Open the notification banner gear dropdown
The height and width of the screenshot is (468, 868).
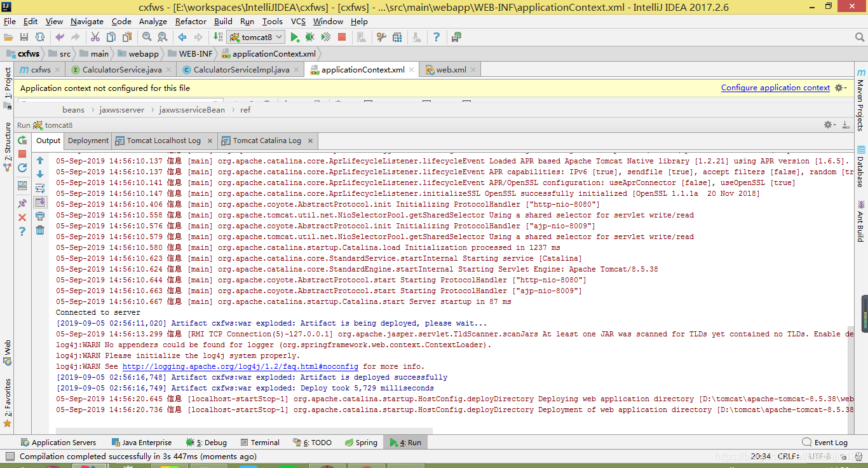[841, 88]
